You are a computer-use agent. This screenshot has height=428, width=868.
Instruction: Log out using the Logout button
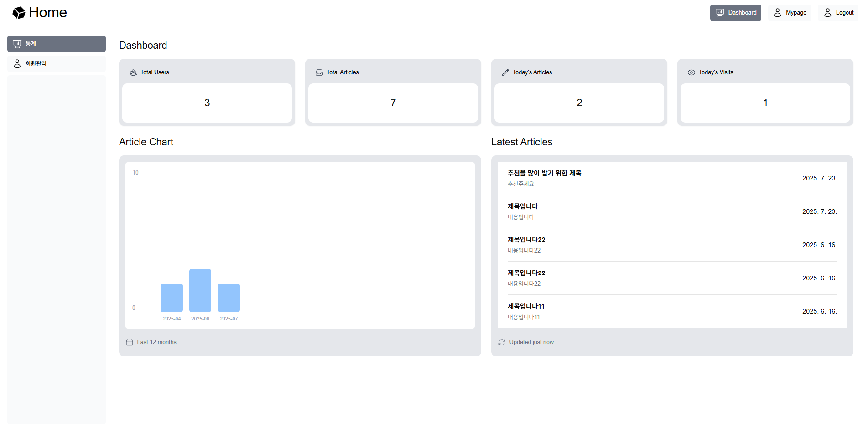coord(838,13)
